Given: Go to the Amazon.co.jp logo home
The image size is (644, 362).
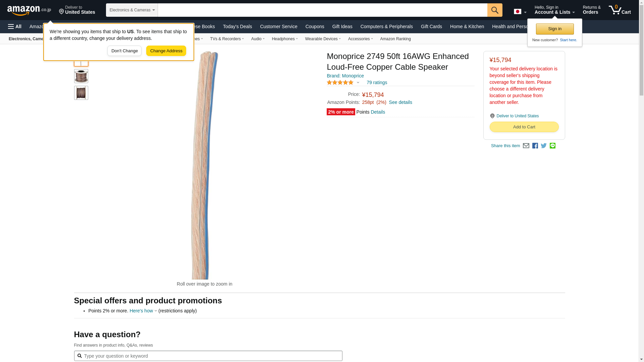Looking at the screenshot, I should pyautogui.click(x=29, y=10).
